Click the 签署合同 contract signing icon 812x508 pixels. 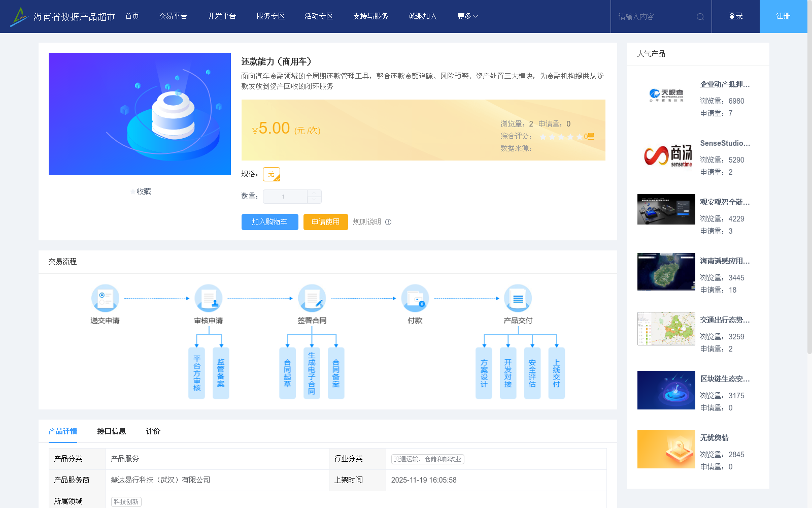(x=312, y=298)
